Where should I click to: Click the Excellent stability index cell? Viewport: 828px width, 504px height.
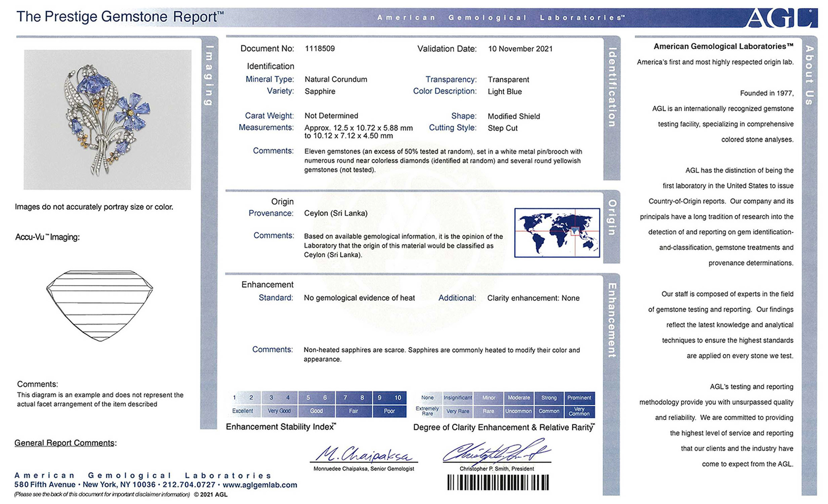tap(243, 411)
